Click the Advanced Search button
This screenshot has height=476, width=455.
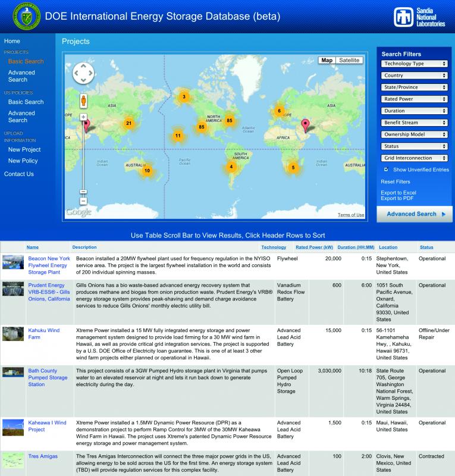pyautogui.click(x=415, y=214)
